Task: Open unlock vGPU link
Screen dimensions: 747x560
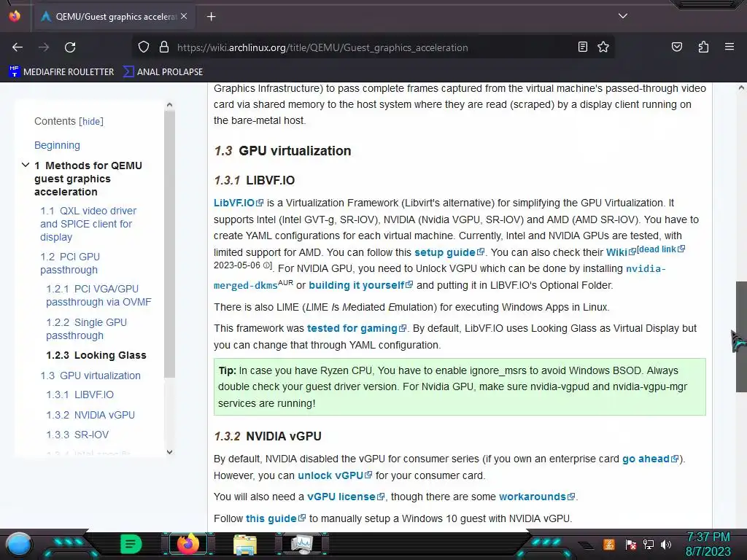Action: pos(335,475)
